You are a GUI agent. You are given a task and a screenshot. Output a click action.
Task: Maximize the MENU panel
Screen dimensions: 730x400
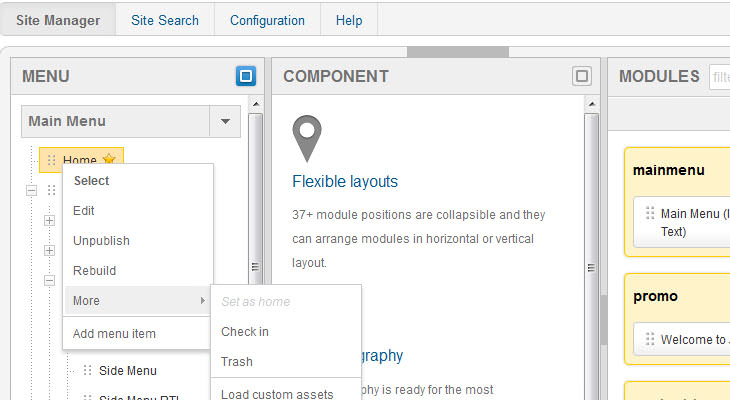[x=246, y=76]
